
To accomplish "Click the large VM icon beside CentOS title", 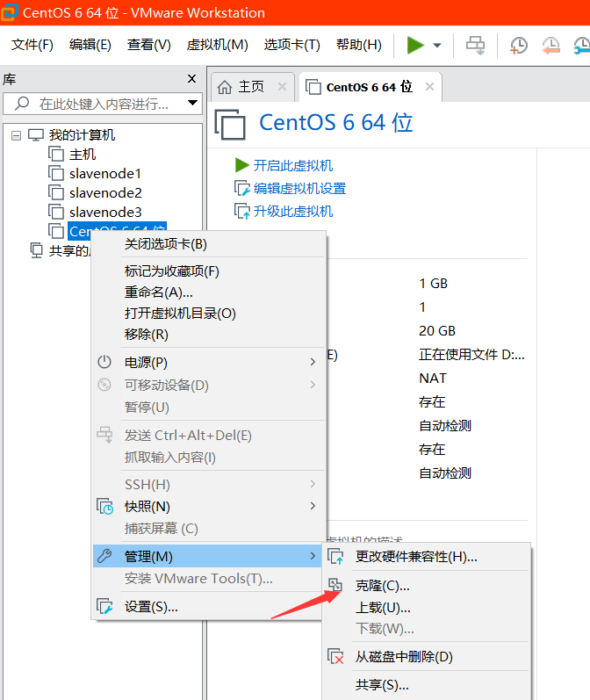I will (230, 124).
